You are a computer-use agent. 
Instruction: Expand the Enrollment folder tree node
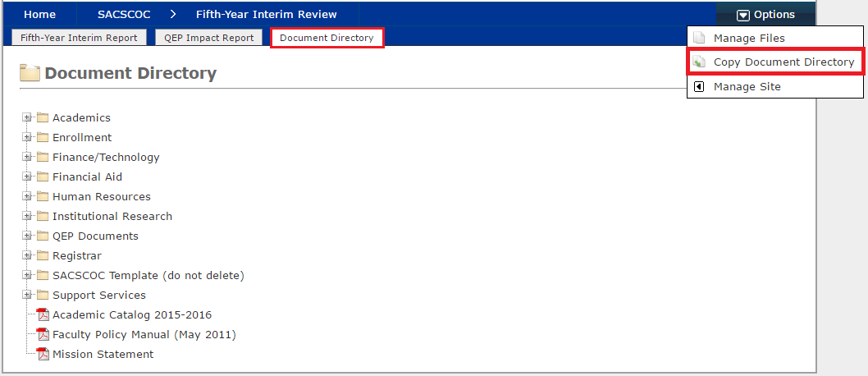click(x=27, y=137)
